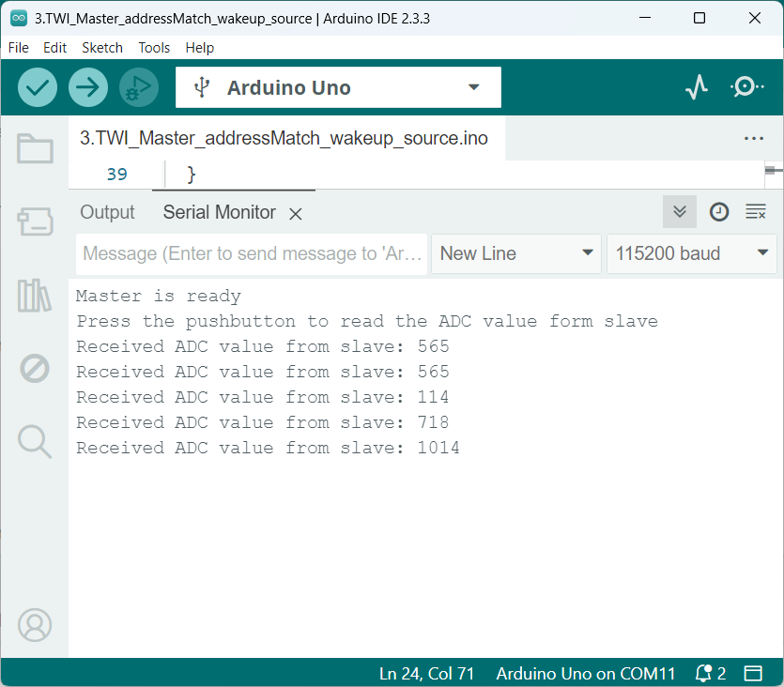The image size is (784, 687).
Task: Clear the Serial Monitor output
Action: coord(756,212)
